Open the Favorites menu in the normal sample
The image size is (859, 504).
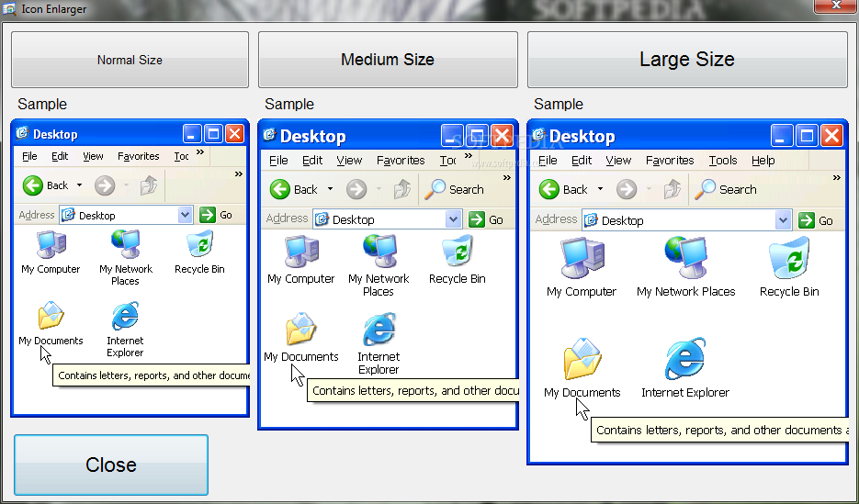pyautogui.click(x=139, y=156)
